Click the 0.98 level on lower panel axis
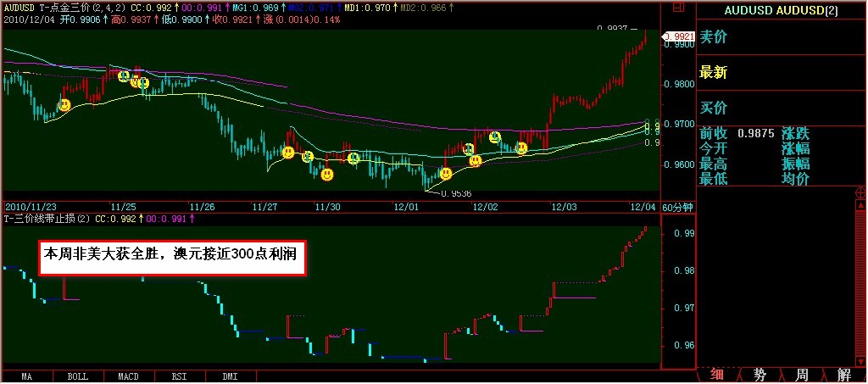868x384 pixels. click(683, 270)
